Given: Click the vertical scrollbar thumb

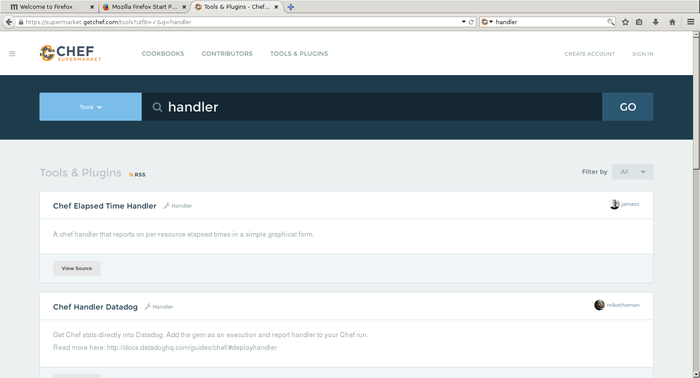Looking at the screenshot, I should 696,104.
